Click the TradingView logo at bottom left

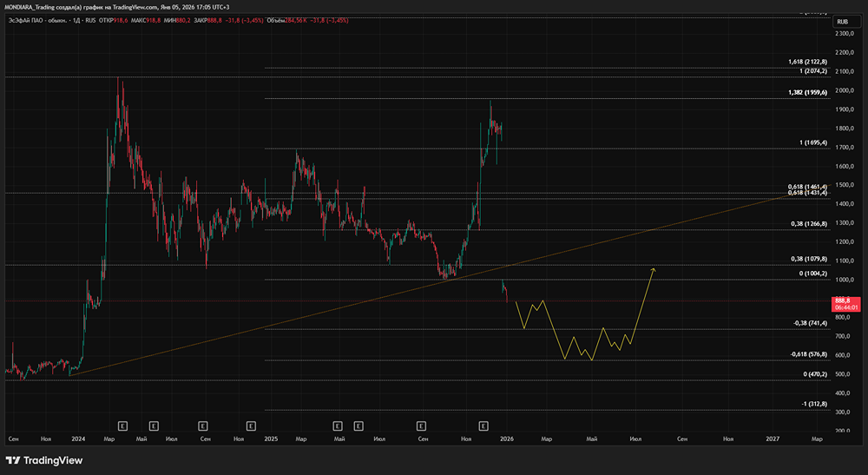[x=39, y=460]
